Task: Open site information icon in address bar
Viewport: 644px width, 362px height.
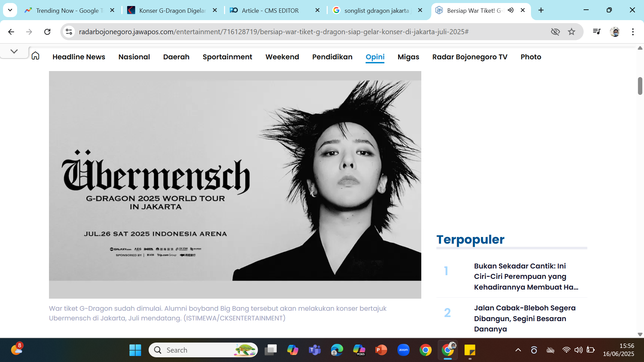Action: [x=69, y=32]
